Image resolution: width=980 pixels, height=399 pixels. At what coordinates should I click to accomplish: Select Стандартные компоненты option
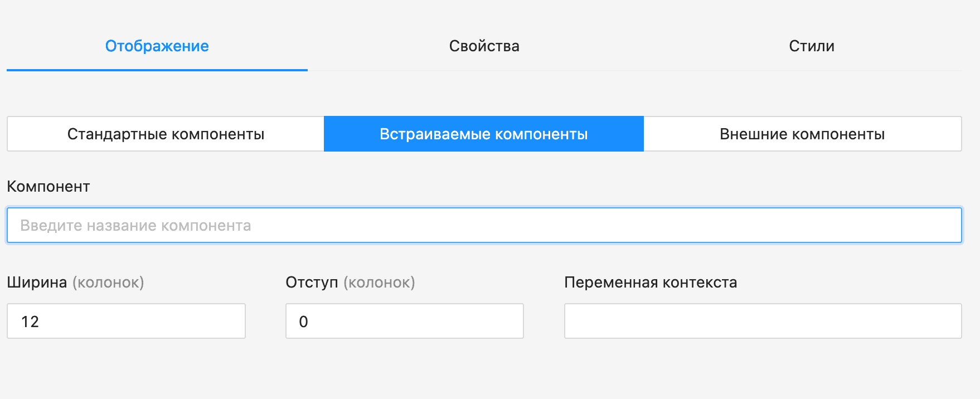coord(166,134)
